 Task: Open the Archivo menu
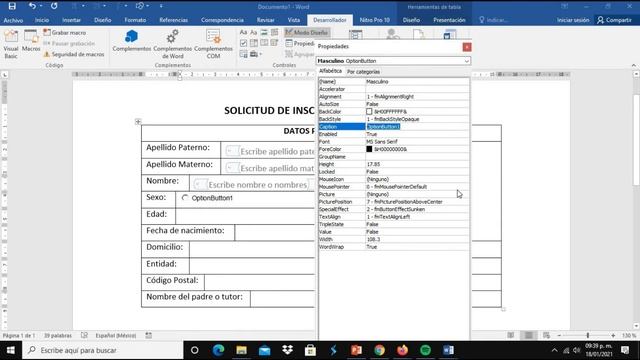pyautogui.click(x=13, y=20)
